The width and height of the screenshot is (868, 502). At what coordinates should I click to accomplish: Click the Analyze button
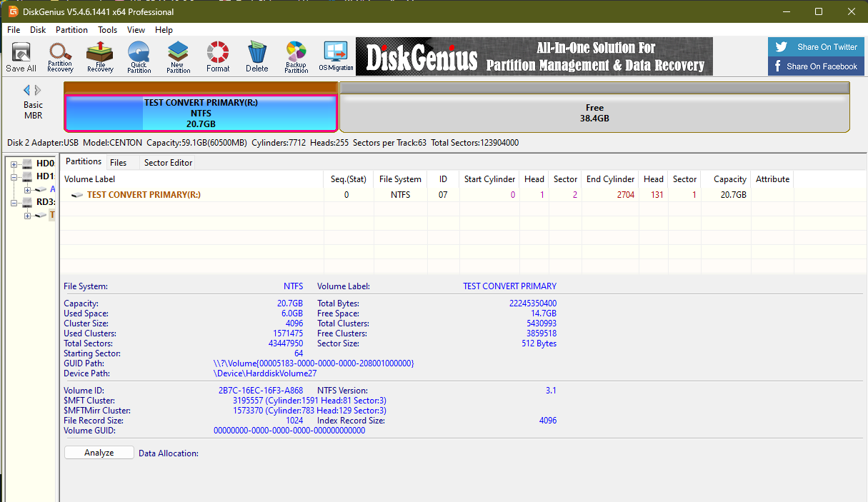point(99,453)
